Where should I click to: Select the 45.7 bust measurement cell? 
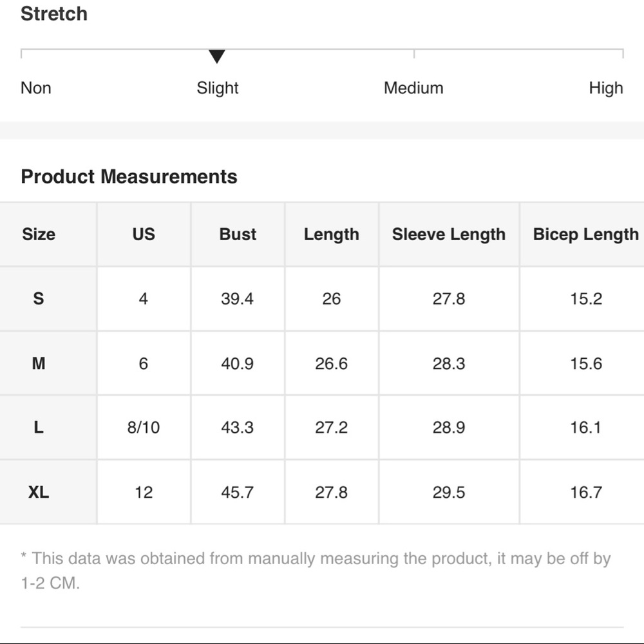click(x=238, y=492)
